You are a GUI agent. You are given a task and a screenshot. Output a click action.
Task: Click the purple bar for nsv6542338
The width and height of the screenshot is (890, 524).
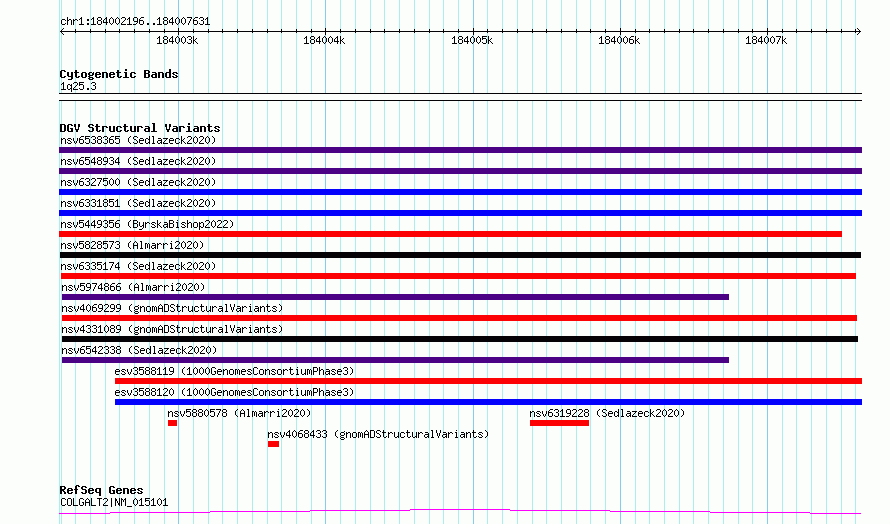(395, 360)
